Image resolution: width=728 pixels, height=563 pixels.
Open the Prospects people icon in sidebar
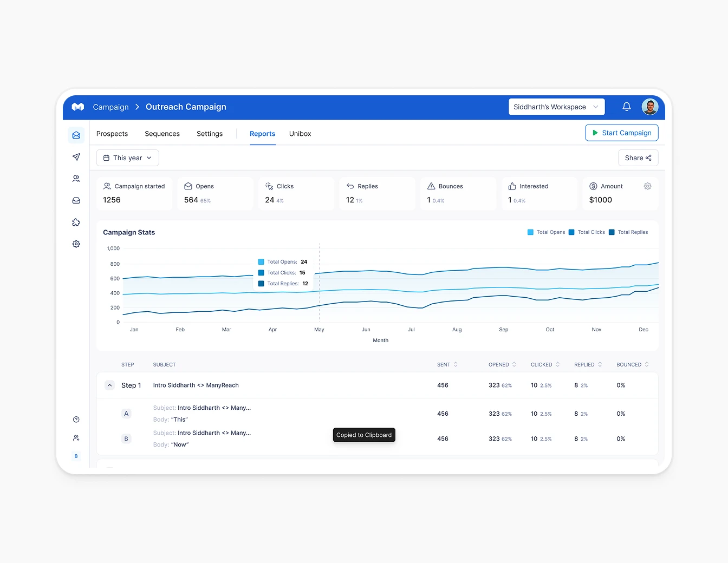coord(76,179)
